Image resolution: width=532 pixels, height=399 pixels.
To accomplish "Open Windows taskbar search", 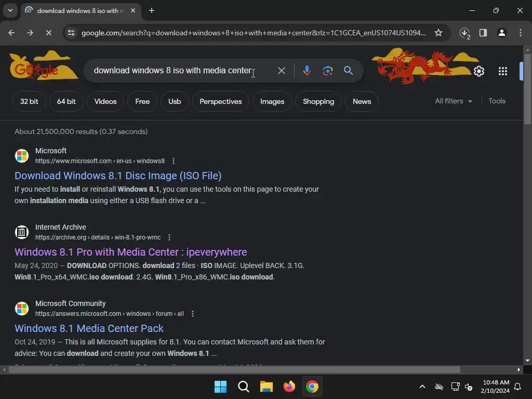I will click(244, 387).
